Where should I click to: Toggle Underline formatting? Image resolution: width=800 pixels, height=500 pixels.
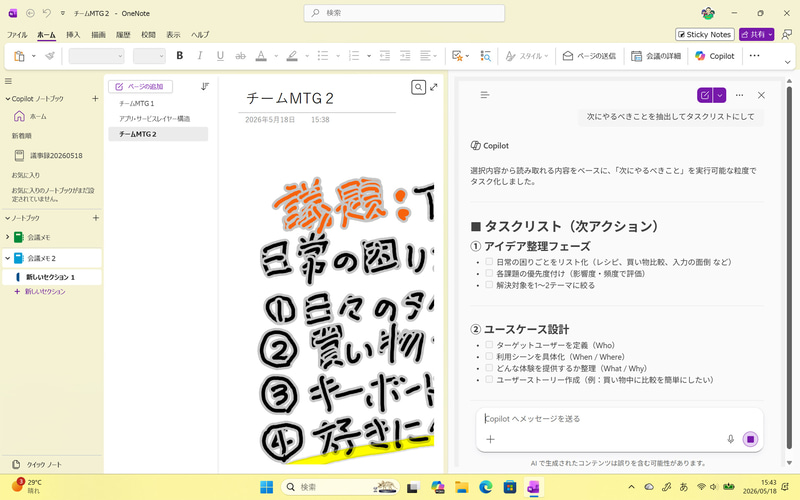coord(220,56)
